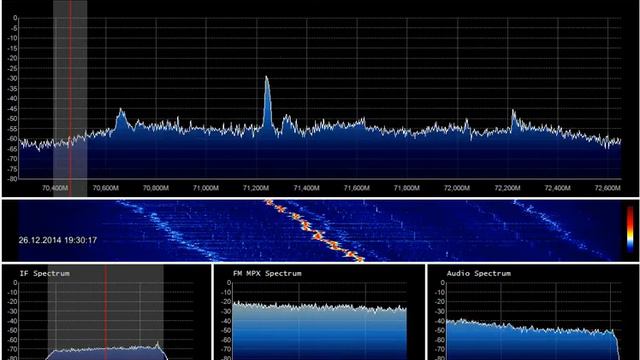Image resolution: width=640 pixels, height=360 pixels.
Task: Click the 71,600M frequency label
Action: [357, 188]
